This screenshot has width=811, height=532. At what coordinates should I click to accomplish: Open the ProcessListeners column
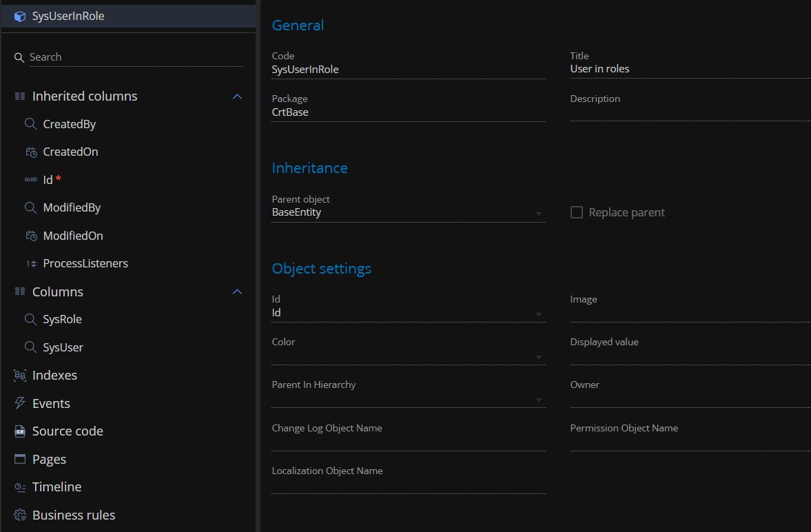(x=85, y=263)
